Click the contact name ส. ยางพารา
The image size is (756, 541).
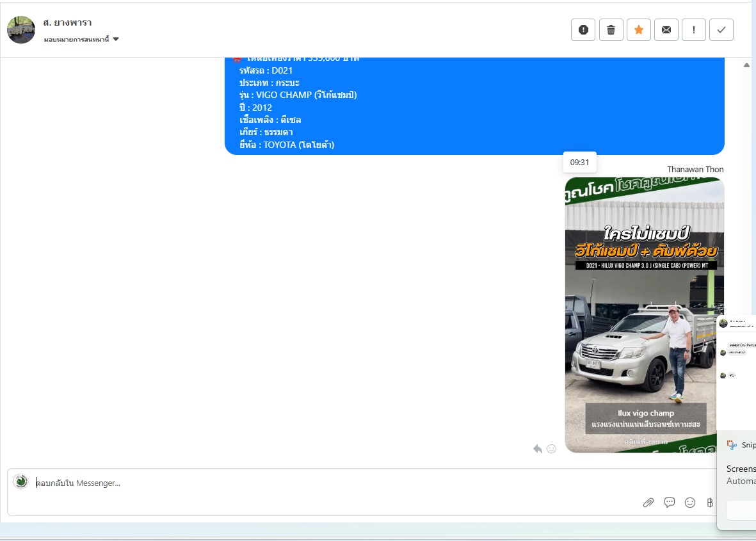click(x=67, y=22)
